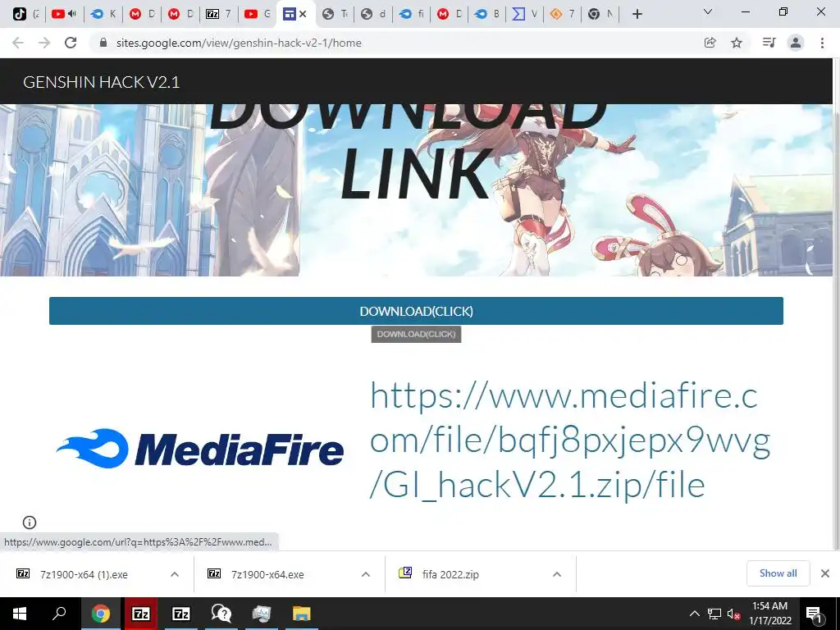View site security lock info
The width and height of the screenshot is (840, 630).
pos(104,43)
